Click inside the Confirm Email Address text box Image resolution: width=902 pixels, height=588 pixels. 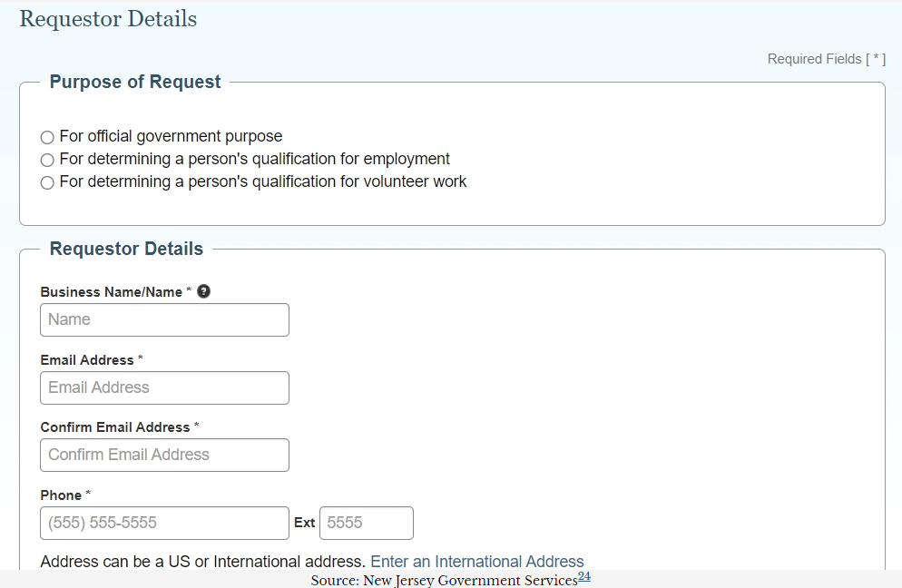pyautogui.click(x=164, y=455)
